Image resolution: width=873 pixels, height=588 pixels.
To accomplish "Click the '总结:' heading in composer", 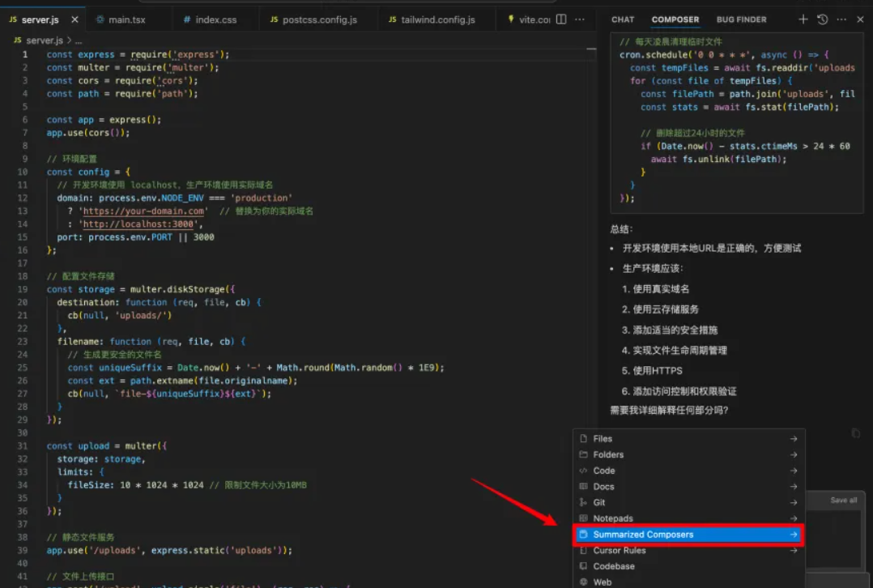I will [621, 229].
